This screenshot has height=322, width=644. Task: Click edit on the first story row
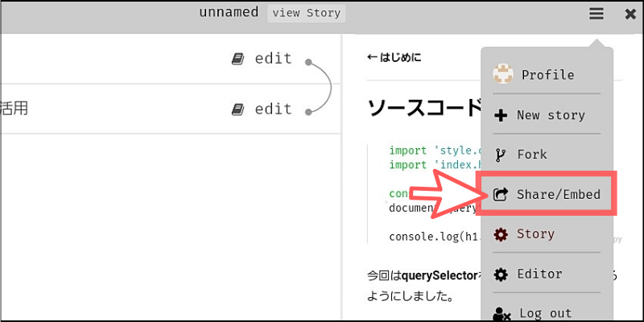(273, 59)
